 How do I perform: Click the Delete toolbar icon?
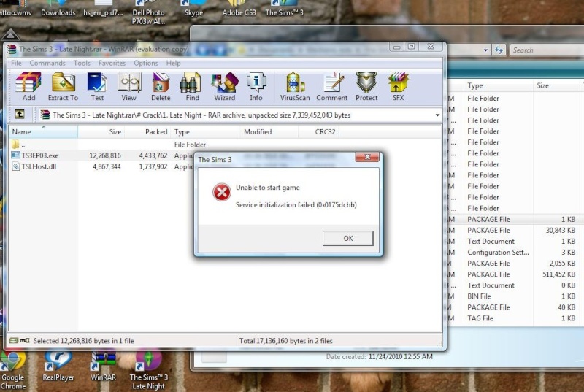pos(161,85)
